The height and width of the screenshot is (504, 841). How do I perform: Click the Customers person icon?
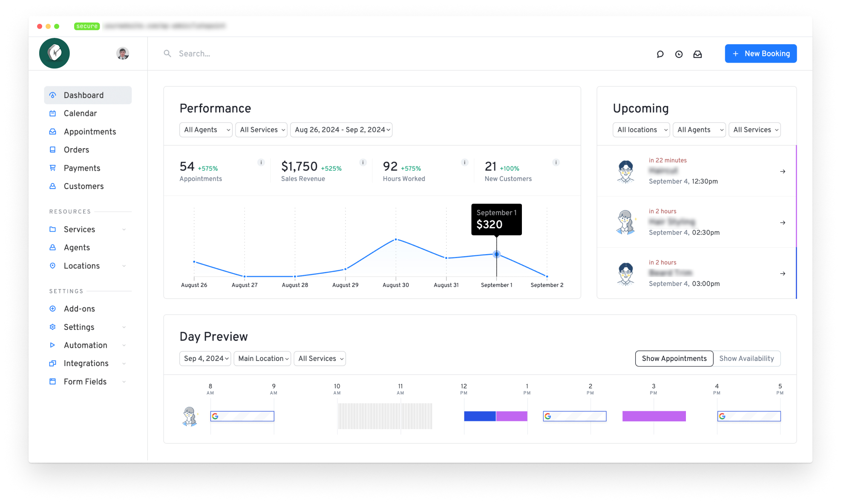(x=53, y=186)
